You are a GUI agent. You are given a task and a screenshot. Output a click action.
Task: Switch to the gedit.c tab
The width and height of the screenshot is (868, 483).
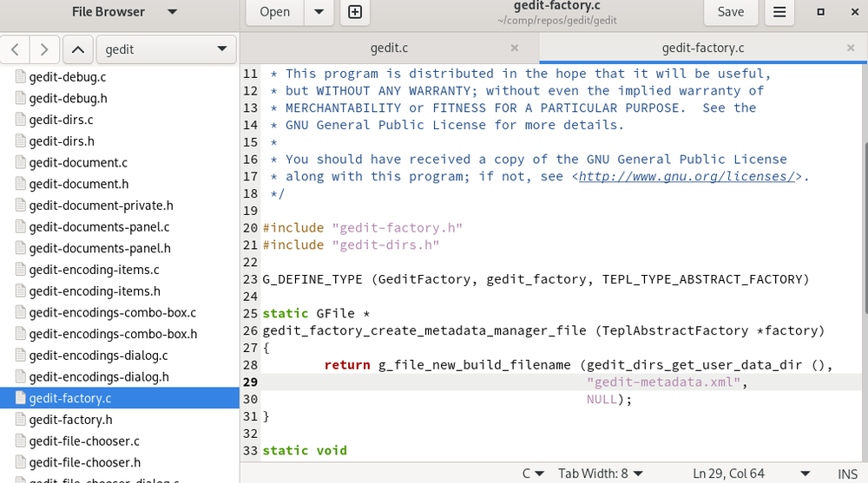click(x=389, y=49)
